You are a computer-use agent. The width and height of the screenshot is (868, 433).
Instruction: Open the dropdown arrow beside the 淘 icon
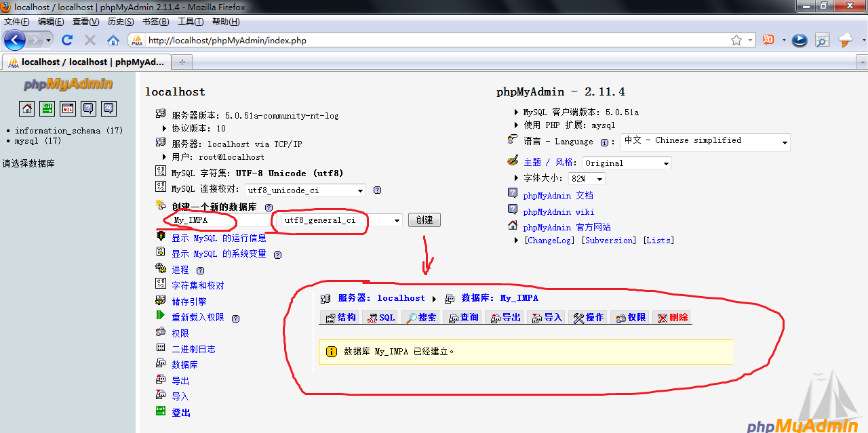coord(784,41)
